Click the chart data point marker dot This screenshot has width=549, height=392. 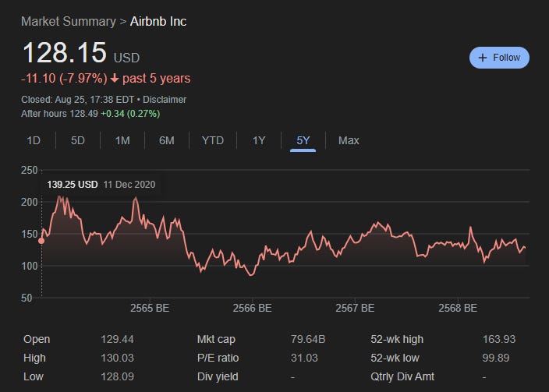click(x=41, y=241)
